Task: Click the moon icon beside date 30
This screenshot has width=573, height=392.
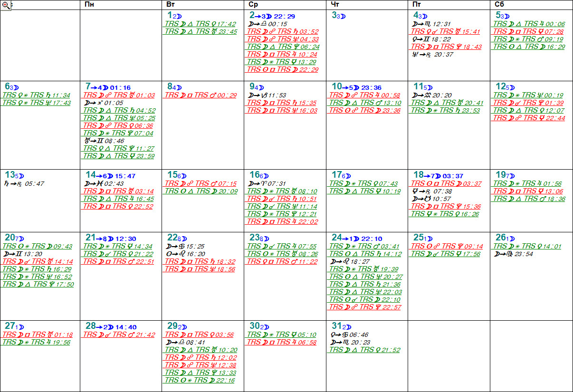Action: (267, 327)
